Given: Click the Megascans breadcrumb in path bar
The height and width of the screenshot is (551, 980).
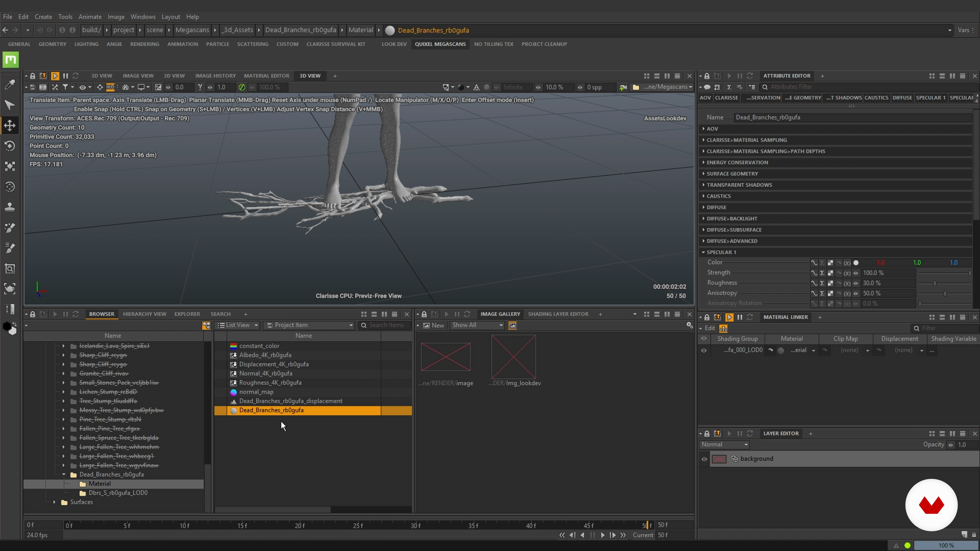Looking at the screenshot, I should click(x=192, y=30).
